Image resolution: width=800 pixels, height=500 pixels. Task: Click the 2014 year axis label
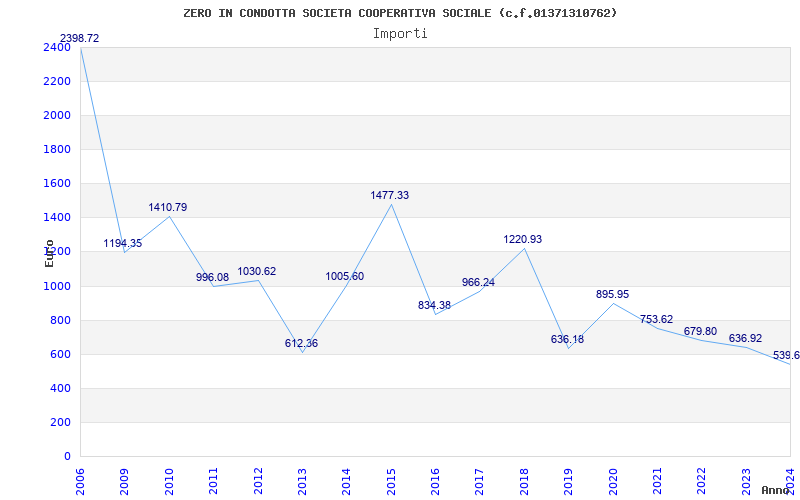[346, 481]
